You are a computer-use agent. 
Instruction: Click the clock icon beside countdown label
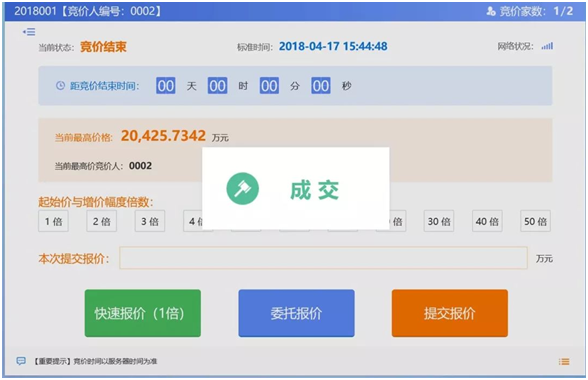tap(60, 86)
